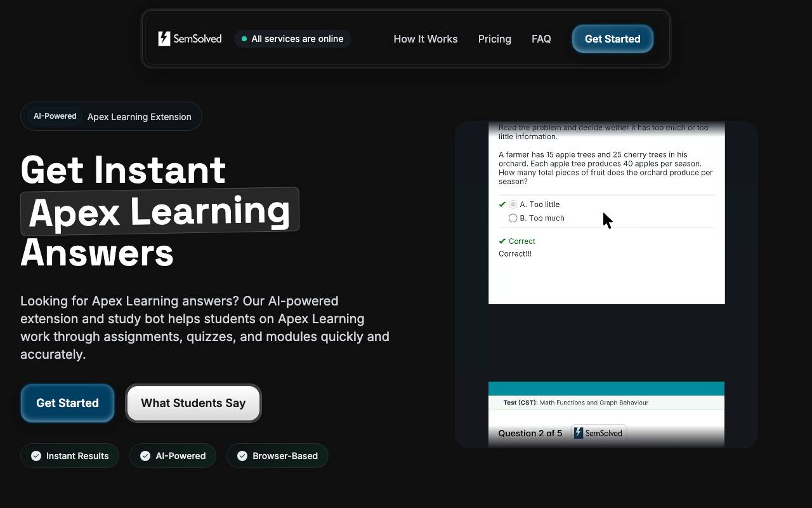
Task: Open What Students Say button
Action: click(193, 403)
